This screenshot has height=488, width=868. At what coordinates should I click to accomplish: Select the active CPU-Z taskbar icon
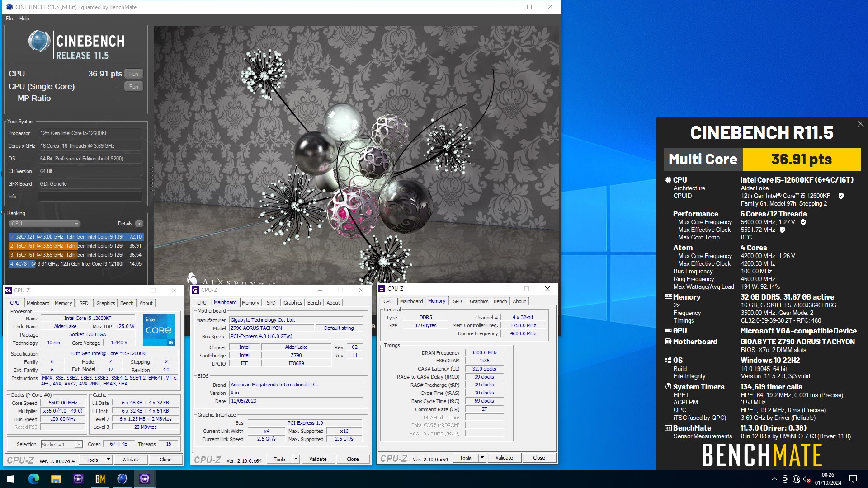[x=145, y=479]
